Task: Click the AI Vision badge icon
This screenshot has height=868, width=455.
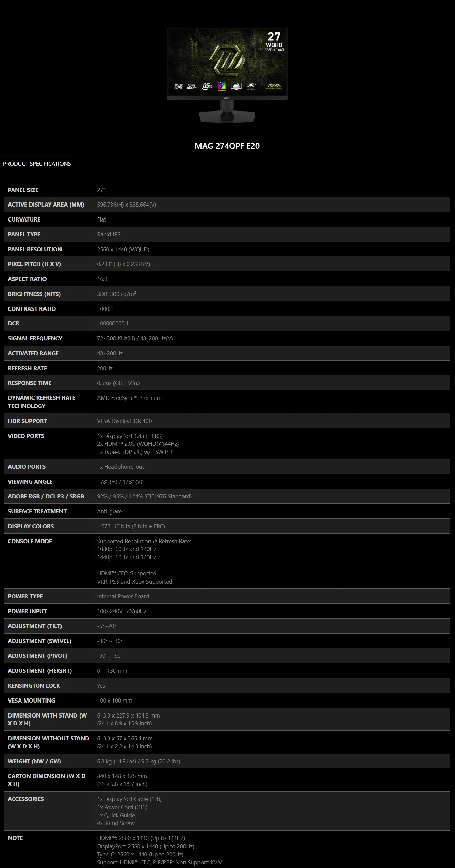Action: coord(251,86)
